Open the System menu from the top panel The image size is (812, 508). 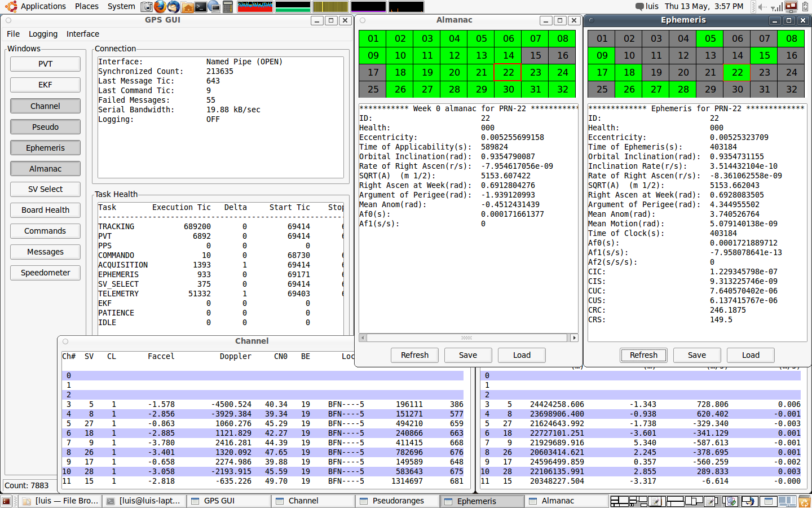(x=121, y=6)
